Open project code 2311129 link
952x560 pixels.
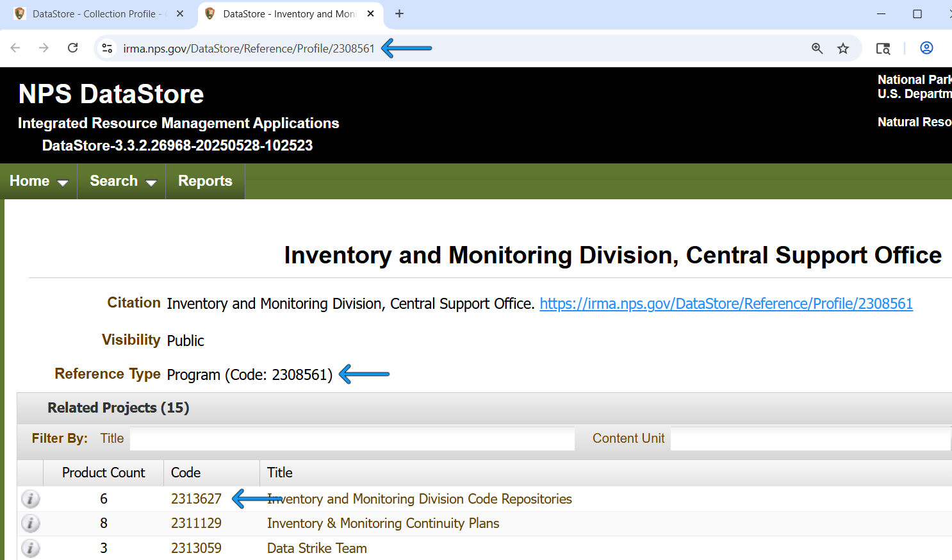(196, 523)
